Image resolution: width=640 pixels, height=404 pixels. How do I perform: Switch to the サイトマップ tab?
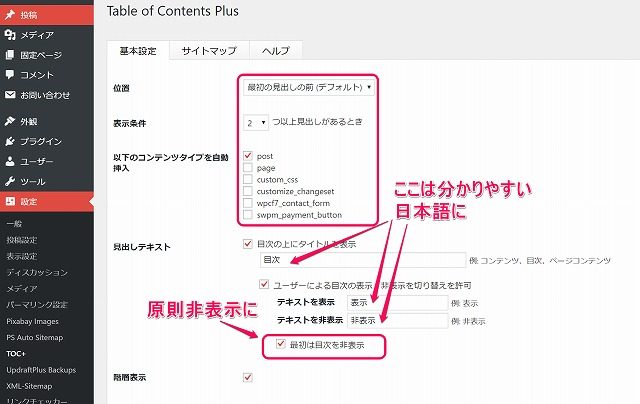tap(209, 51)
